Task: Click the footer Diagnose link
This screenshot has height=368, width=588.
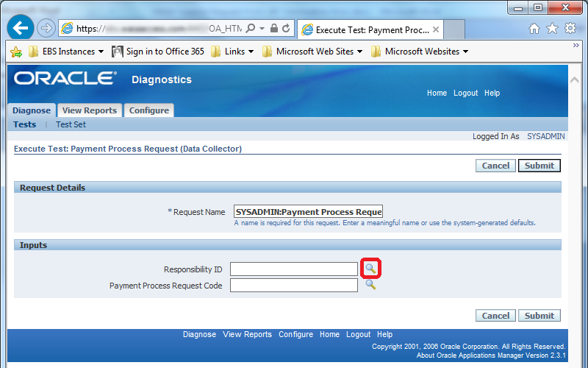Action: pyautogui.click(x=199, y=334)
